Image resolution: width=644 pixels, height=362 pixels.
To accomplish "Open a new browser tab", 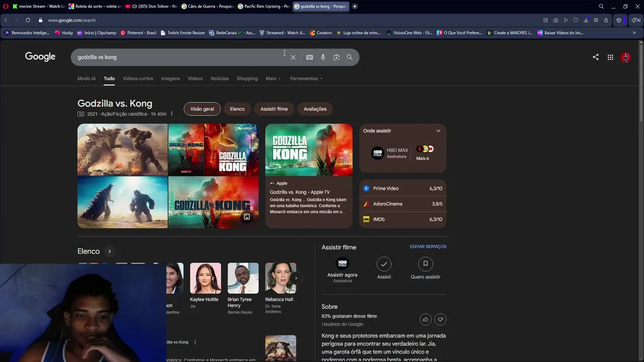I will pos(355,7).
